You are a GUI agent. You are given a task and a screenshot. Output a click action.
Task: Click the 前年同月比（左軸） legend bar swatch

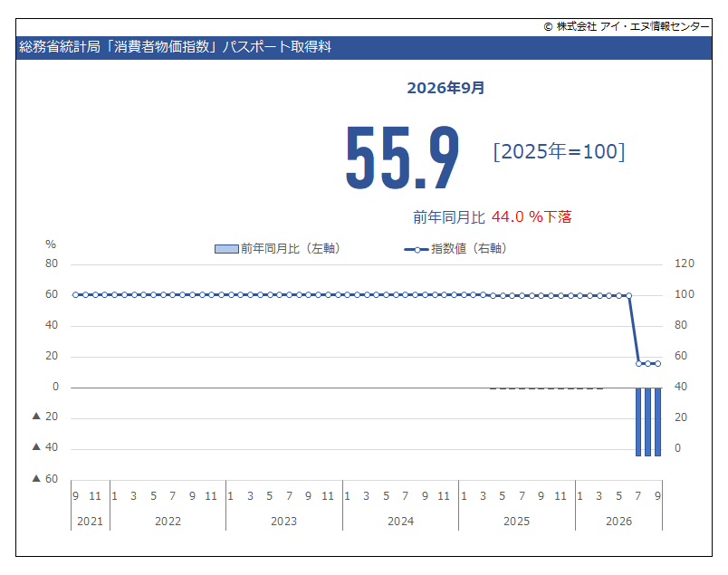click(x=226, y=249)
